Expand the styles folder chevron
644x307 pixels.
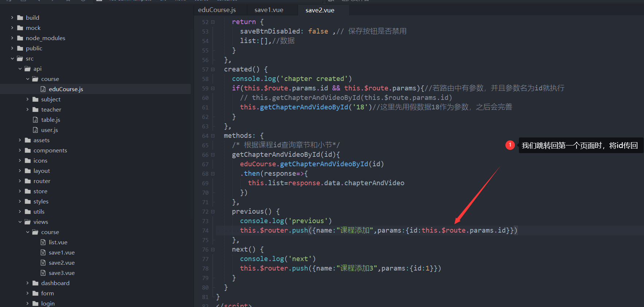coord(20,201)
